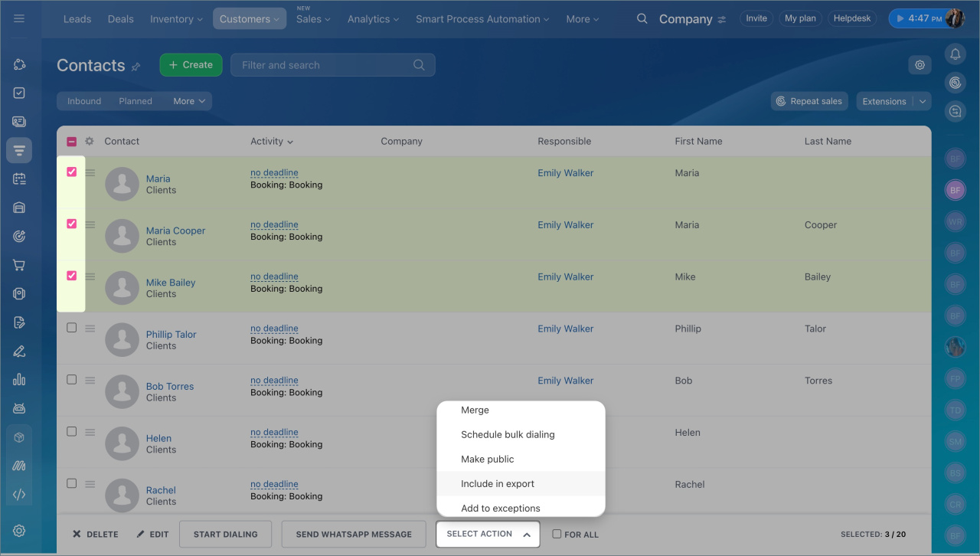Choose Include in export from action list

click(x=498, y=484)
